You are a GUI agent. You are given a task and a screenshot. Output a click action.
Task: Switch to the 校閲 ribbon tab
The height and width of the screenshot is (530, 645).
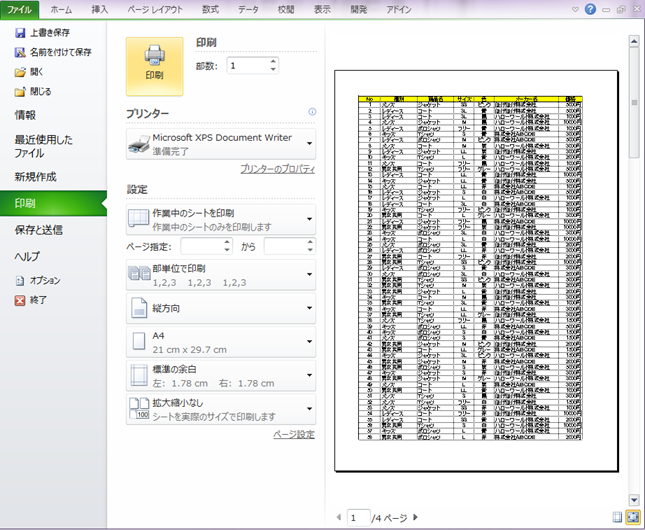[x=286, y=10]
